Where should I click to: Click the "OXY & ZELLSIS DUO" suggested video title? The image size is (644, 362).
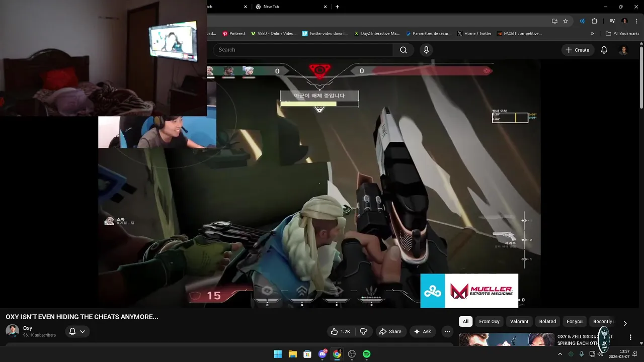tap(585, 340)
